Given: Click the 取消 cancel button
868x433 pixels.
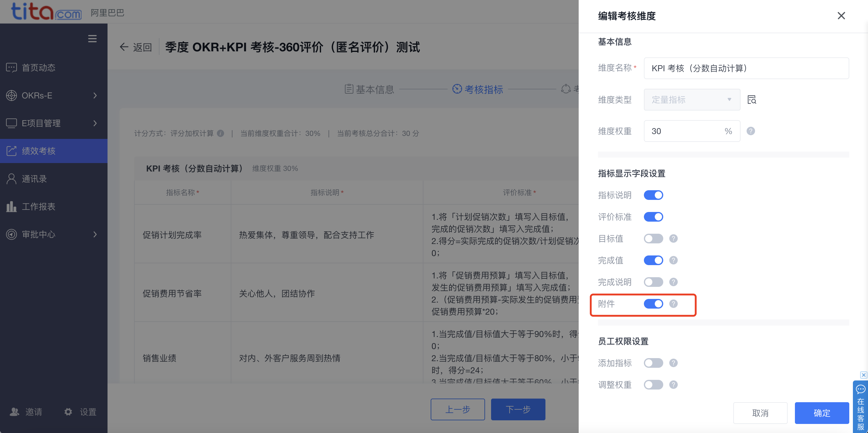Looking at the screenshot, I should click(760, 413).
